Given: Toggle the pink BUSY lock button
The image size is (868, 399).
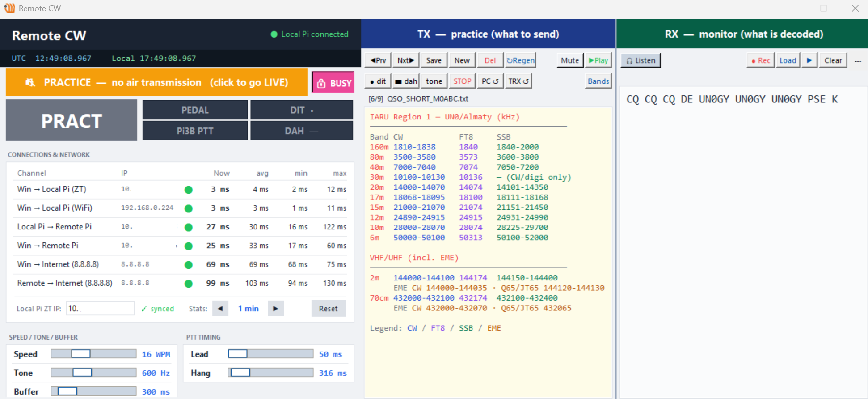Looking at the screenshot, I should (x=333, y=83).
